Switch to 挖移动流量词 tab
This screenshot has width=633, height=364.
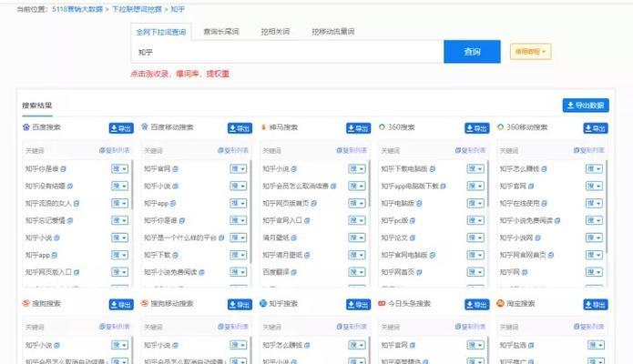tap(333, 32)
